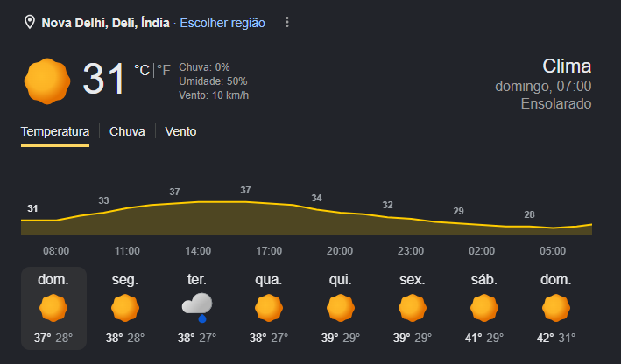Select Monday's sunny forecast icon
The image size is (621, 364).
(x=125, y=308)
